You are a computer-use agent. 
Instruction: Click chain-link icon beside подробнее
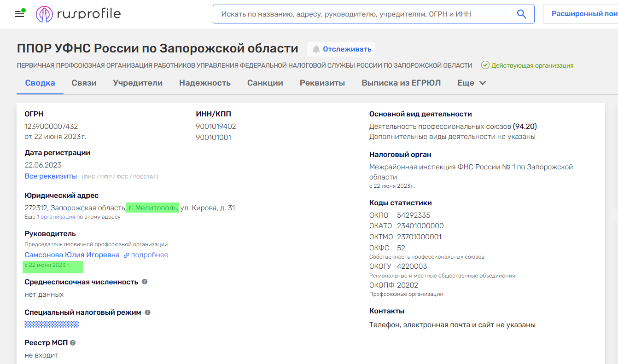coord(126,255)
